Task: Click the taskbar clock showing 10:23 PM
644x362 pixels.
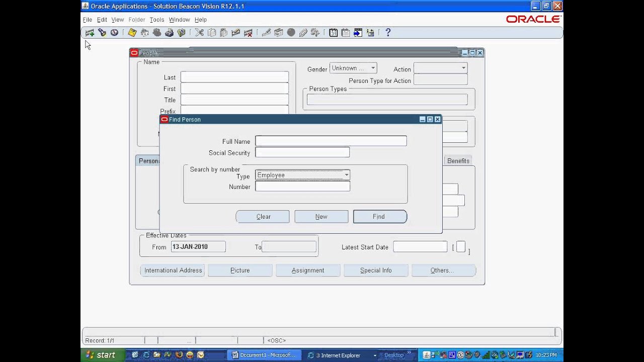Action: coord(546,355)
